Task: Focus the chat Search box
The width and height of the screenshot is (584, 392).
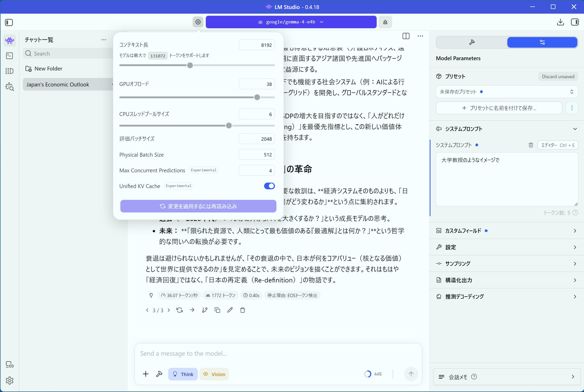Action: point(68,54)
